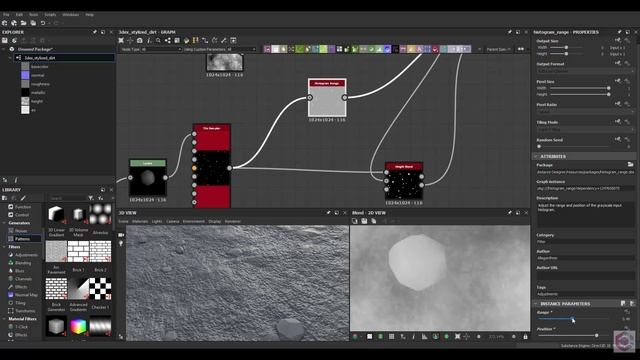This screenshot has width=640, height=360.
Task: Open the Parent Size dropdown in graph toolbar
Action: (x=499, y=49)
